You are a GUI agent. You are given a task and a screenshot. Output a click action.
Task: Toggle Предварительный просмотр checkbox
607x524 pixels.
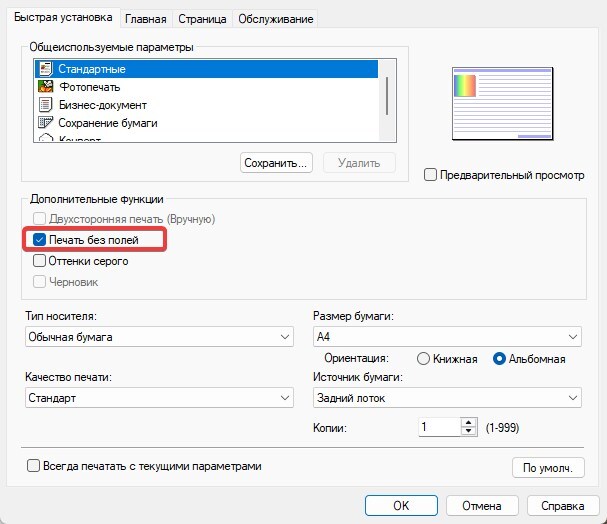click(431, 175)
